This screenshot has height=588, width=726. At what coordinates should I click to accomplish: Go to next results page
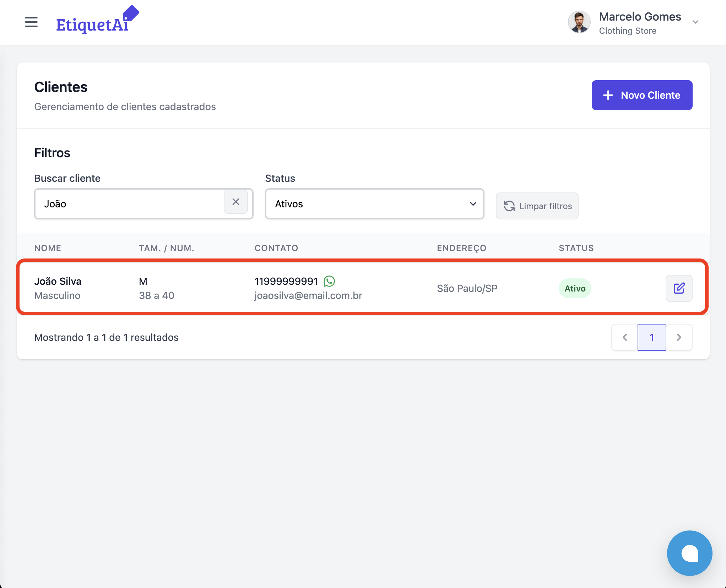coord(679,337)
